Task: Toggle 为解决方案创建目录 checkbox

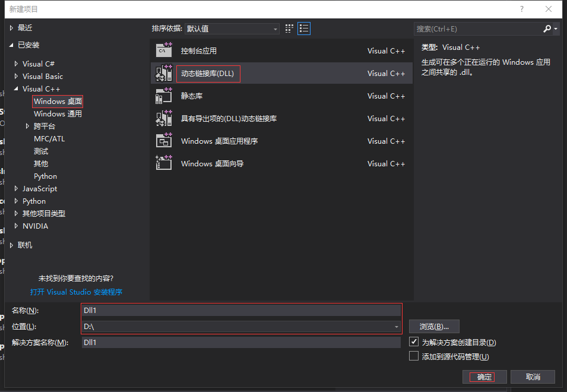Action: pos(414,342)
